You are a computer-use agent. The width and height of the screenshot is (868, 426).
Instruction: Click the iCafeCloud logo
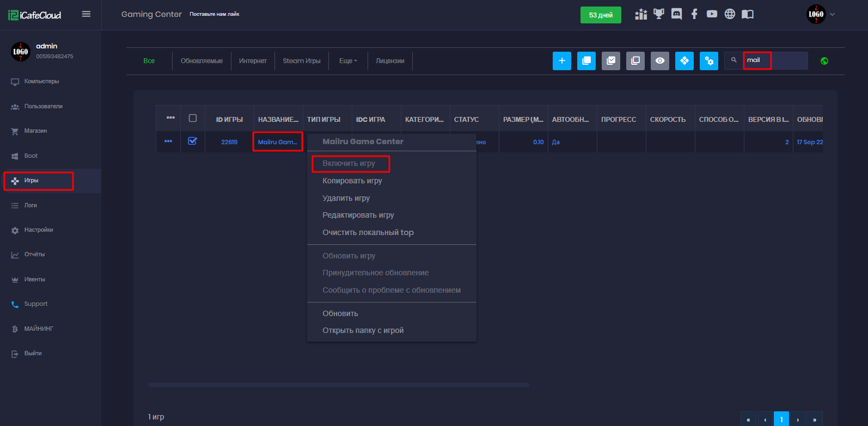coord(35,15)
